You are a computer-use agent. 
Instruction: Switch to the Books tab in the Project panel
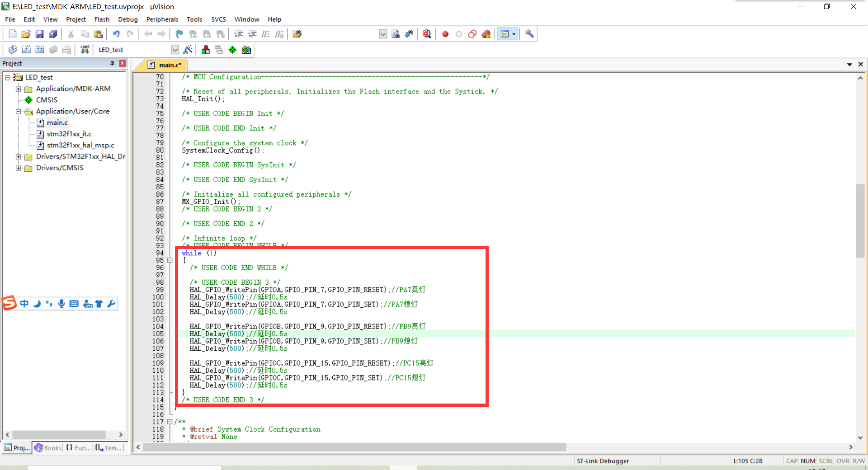(48, 448)
